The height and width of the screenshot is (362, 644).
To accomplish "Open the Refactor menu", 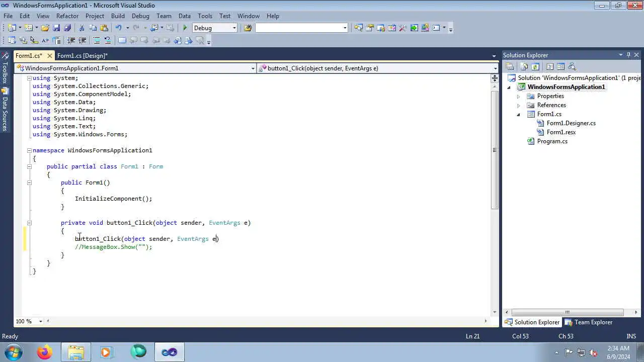I will pyautogui.click(x=67, y=16).
